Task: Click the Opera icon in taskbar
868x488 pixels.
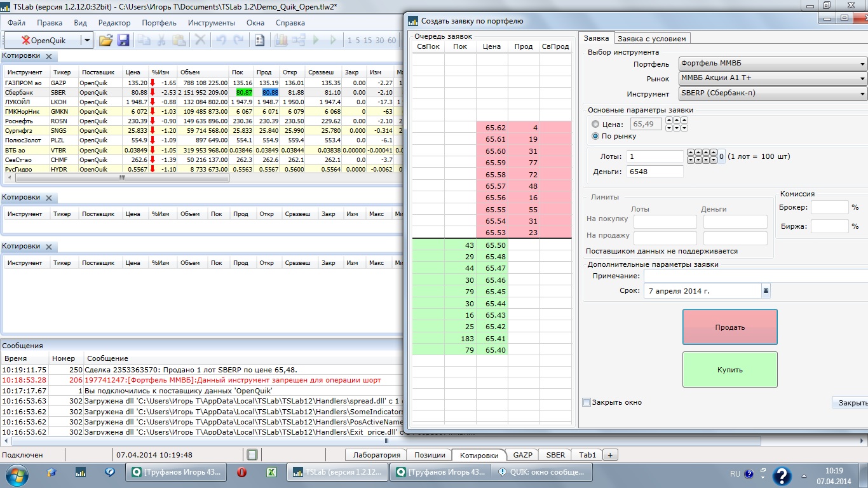Action: tap(241, 472)
